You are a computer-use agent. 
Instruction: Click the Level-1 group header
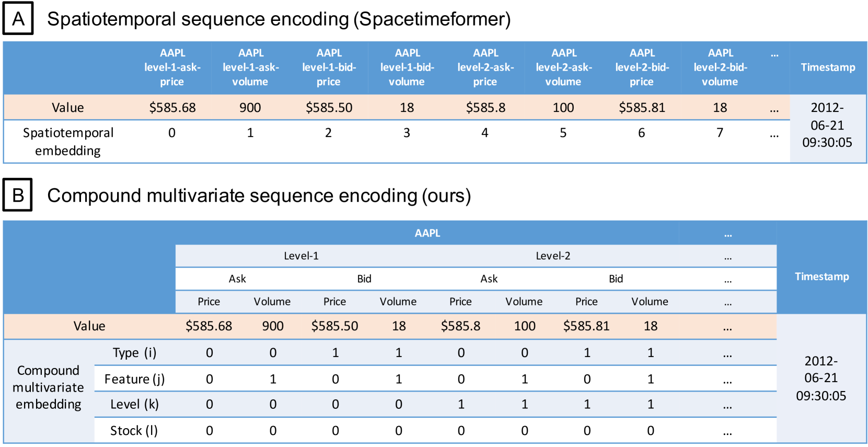[x=301, y=256]
